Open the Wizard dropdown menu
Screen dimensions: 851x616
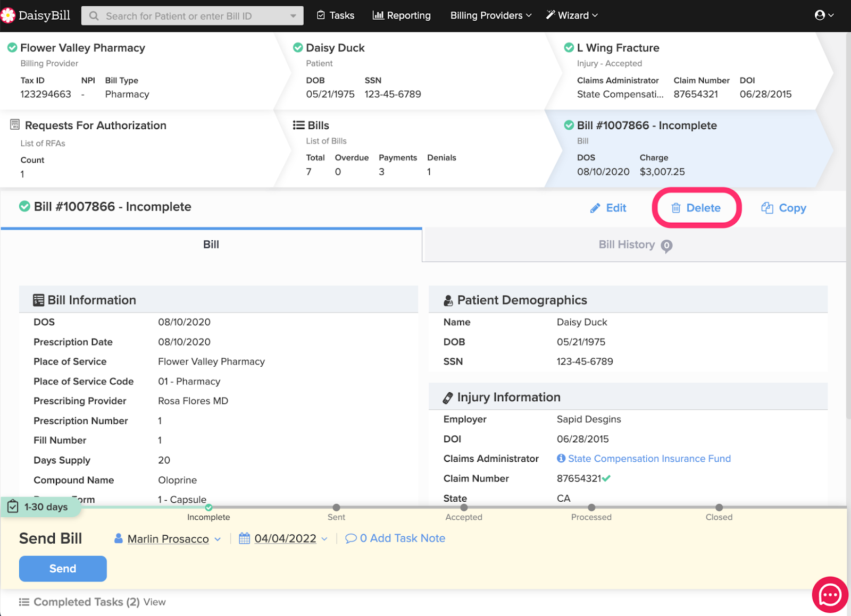pyautogui.click(x=572, y=15)
